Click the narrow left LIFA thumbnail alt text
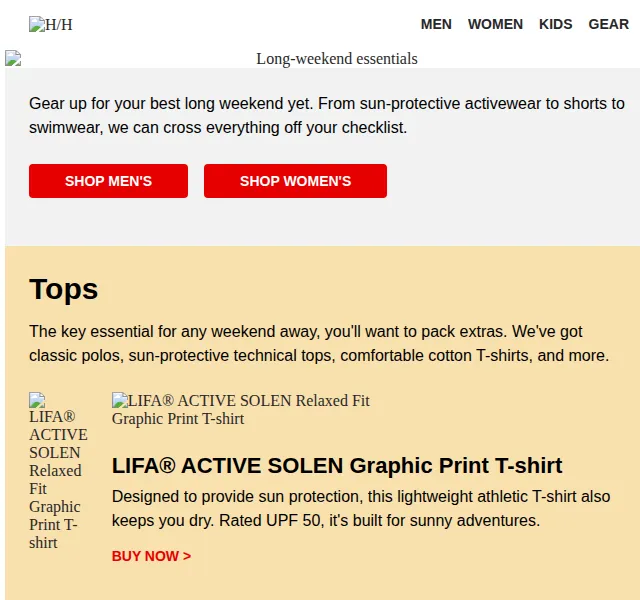This screenshot has height=600, width=640. (x=58, y=480)
